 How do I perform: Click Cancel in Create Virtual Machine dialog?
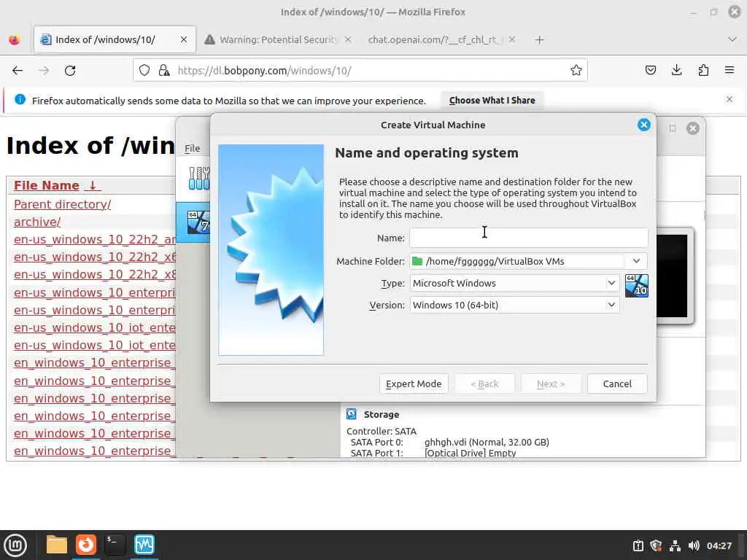pos(617,384)
